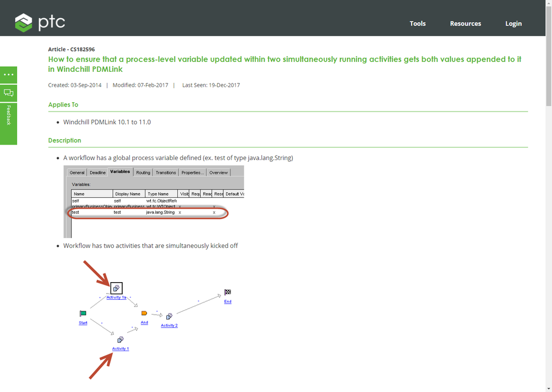Click the vertical scrollbar thumb
Image resolution: width=552 pixels, height=392 pixels.
coord(549,56)
